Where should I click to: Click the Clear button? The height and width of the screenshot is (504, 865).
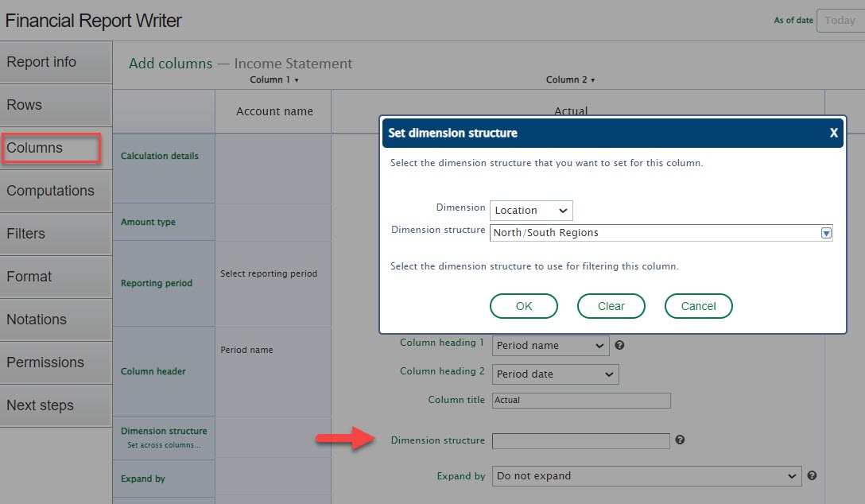point(611,306)
